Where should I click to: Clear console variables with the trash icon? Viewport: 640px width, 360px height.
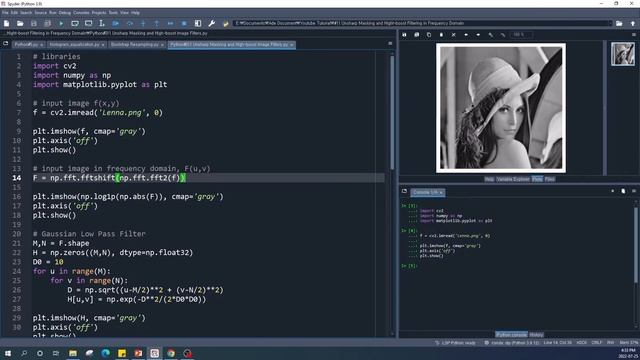(623, 191)
